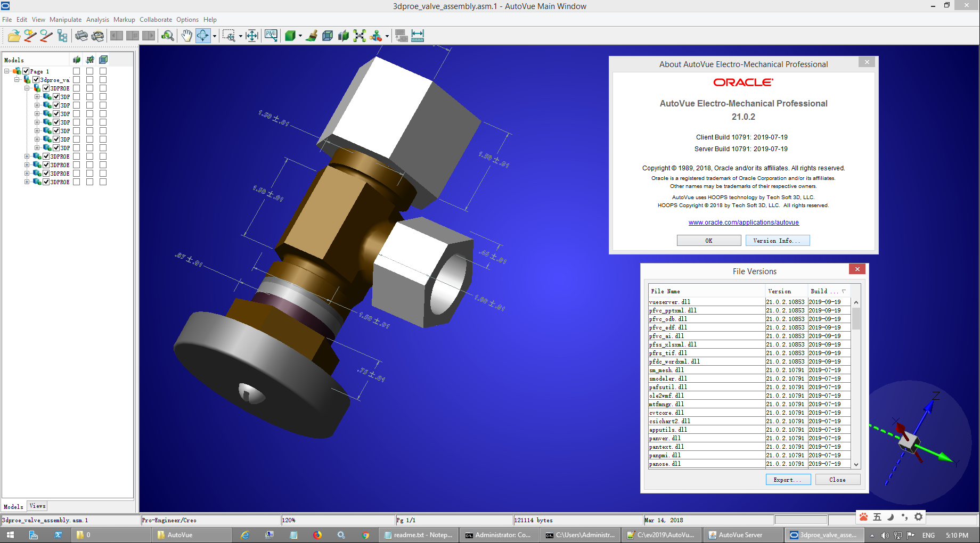Open the File menu

pos(7,20)
